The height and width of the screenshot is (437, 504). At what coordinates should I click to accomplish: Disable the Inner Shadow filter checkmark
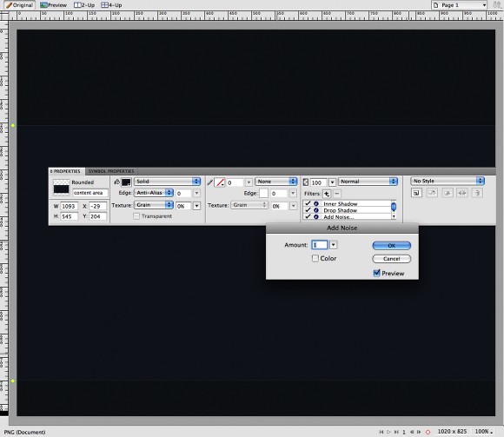308,203
